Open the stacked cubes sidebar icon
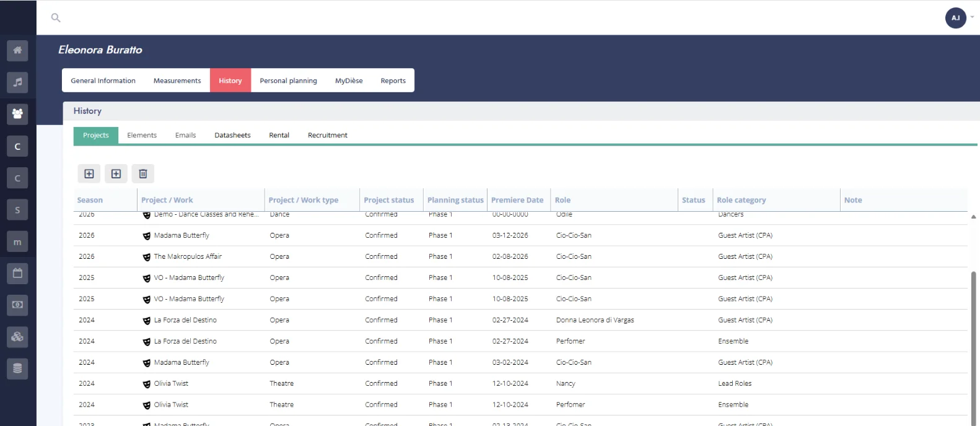 click(x=17, y=337)
